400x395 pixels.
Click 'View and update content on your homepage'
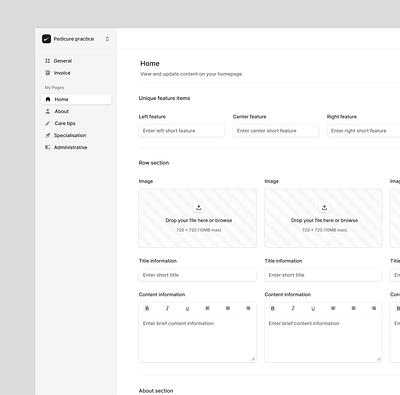pos(191,74)
